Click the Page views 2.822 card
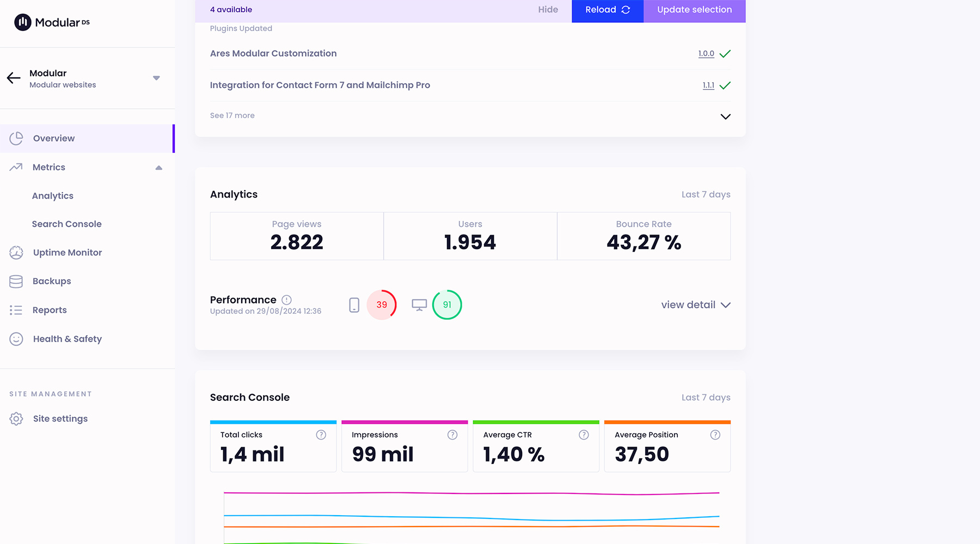 297,236
